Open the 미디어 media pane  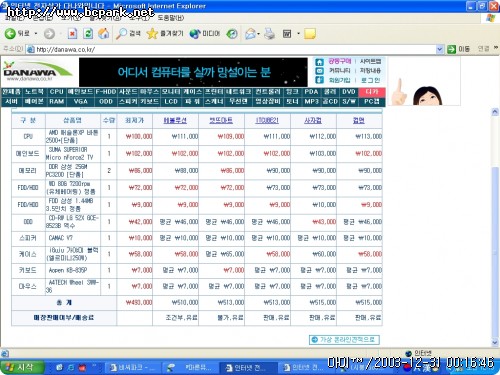[205, 34]
